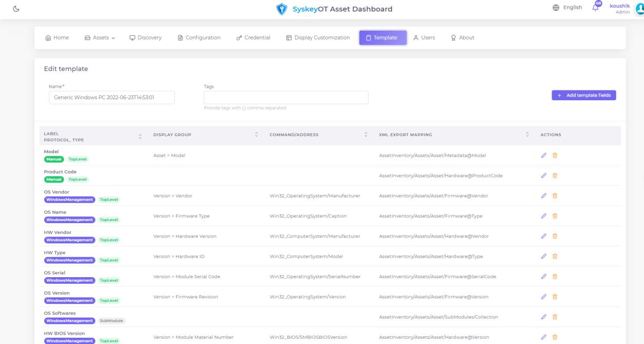Toggle dark mode moon icon

[x=9, y=8]
